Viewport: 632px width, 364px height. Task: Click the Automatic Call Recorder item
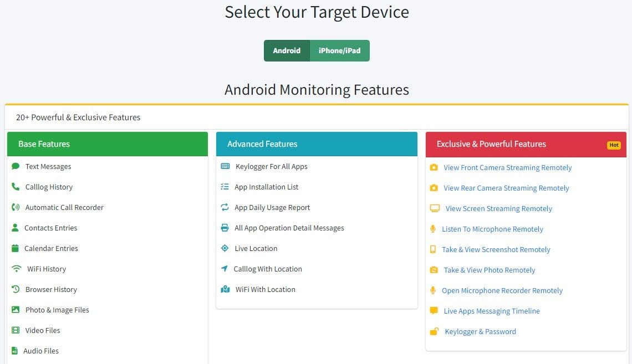(64, 207)
